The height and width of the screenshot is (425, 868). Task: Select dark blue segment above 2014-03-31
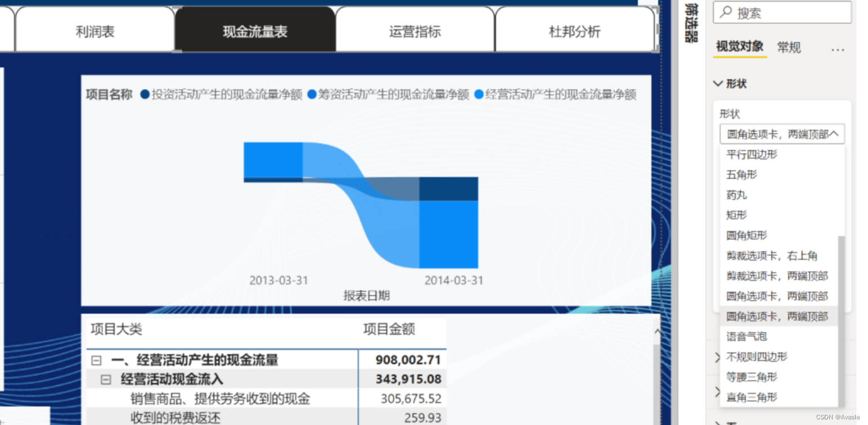click(x=449, y=189)
